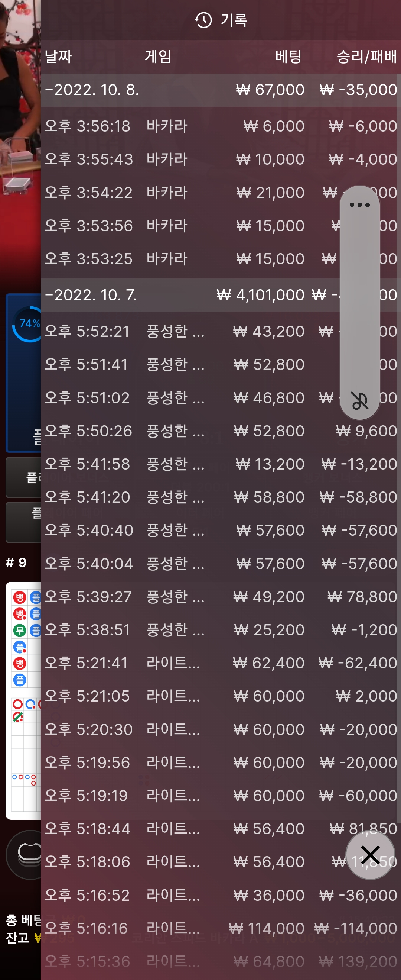Open the 오후 3:56:18 바카라 record

220,126
